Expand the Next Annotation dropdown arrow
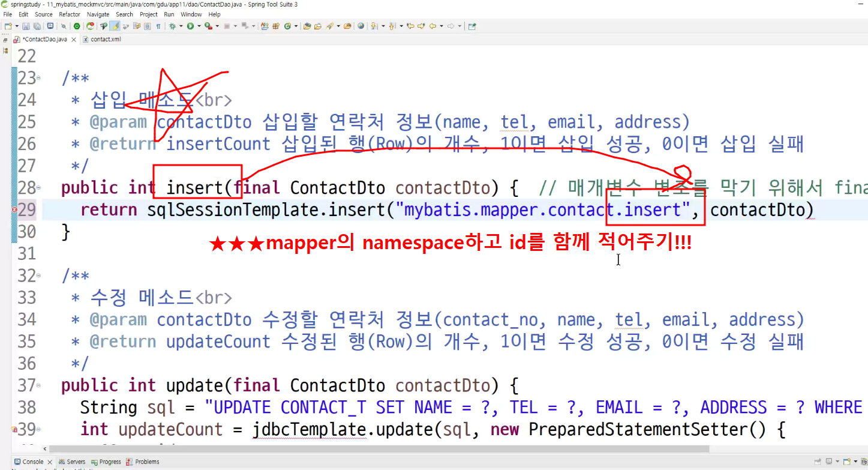This screenshot has height=470, width=868. [x=383, y=26]
